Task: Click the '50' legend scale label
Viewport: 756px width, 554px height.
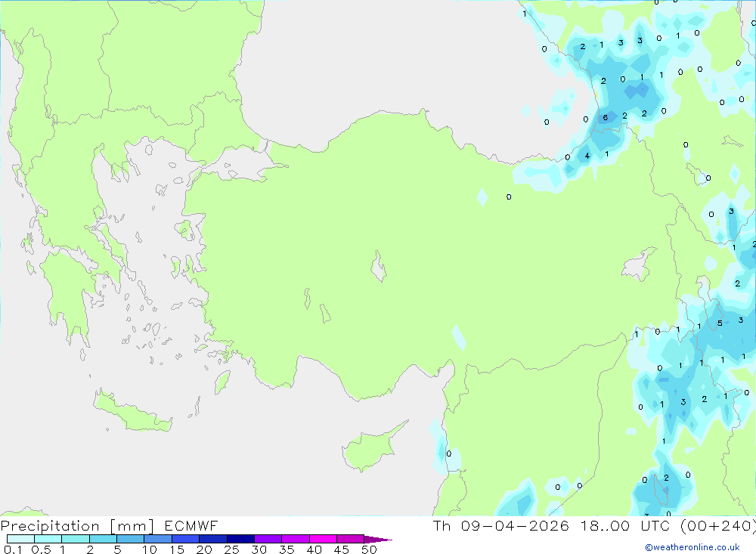Action: (370, 549)
